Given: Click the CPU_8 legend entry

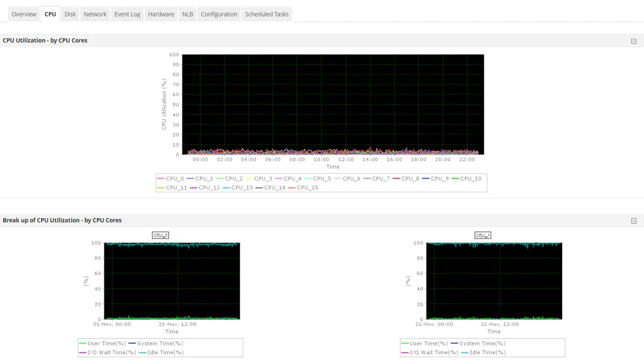Looking at the screenshot, I should pos(406,179).
